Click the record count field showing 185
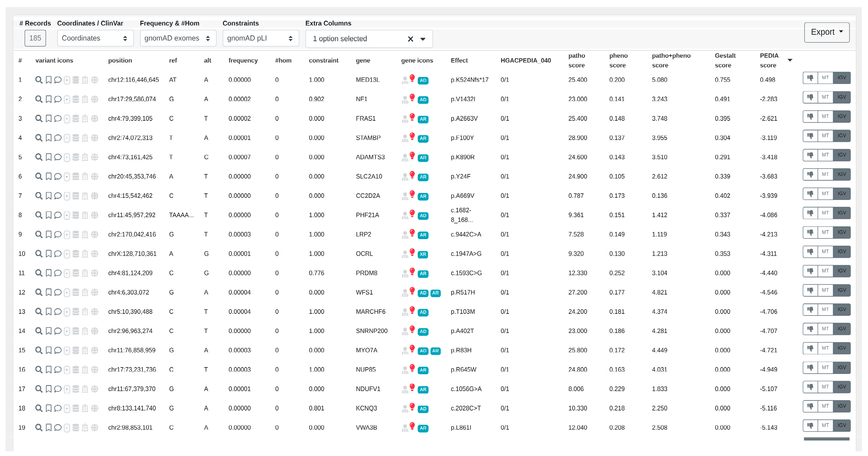Image resolution: width=868 pixels, height=456 pixels. [x=35, y=38]
